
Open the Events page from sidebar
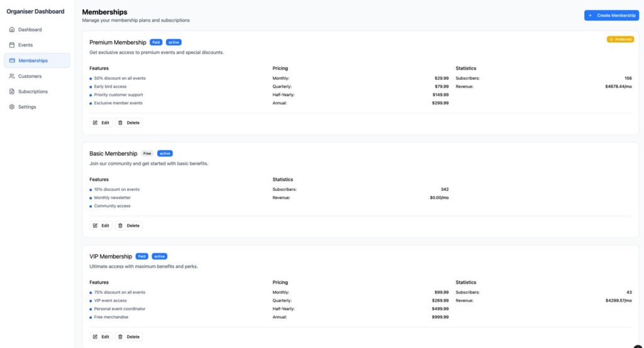coord(25,45)
